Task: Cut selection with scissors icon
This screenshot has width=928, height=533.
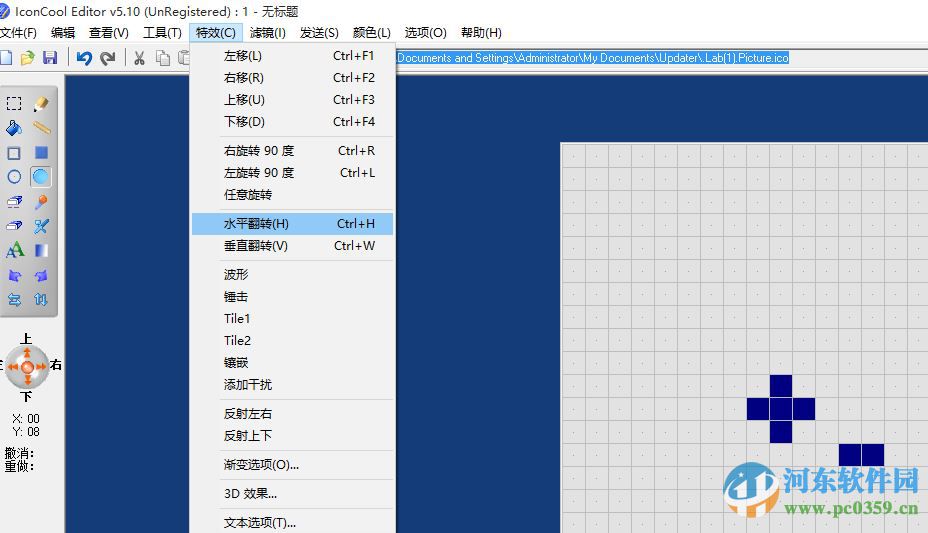Action: point(139,57)
